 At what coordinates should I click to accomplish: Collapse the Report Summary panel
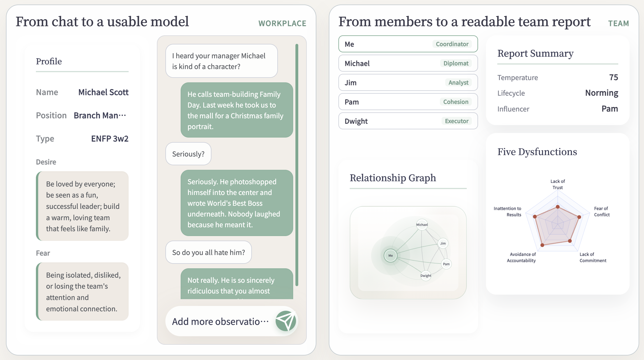pos(535,53)
